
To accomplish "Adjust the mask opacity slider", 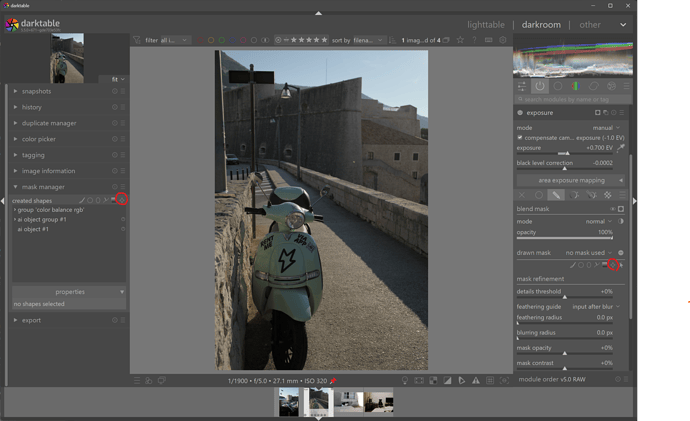I will tap(565, 353).
